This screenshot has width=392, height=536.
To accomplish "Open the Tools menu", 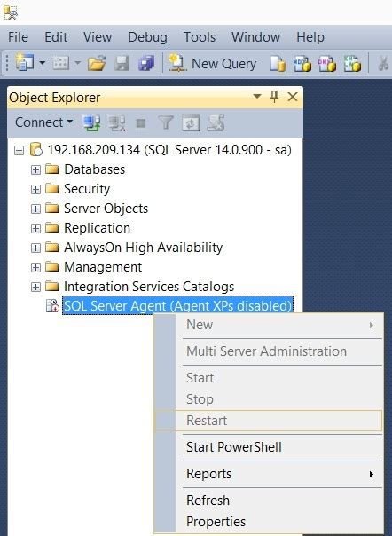I will [200, 37].
